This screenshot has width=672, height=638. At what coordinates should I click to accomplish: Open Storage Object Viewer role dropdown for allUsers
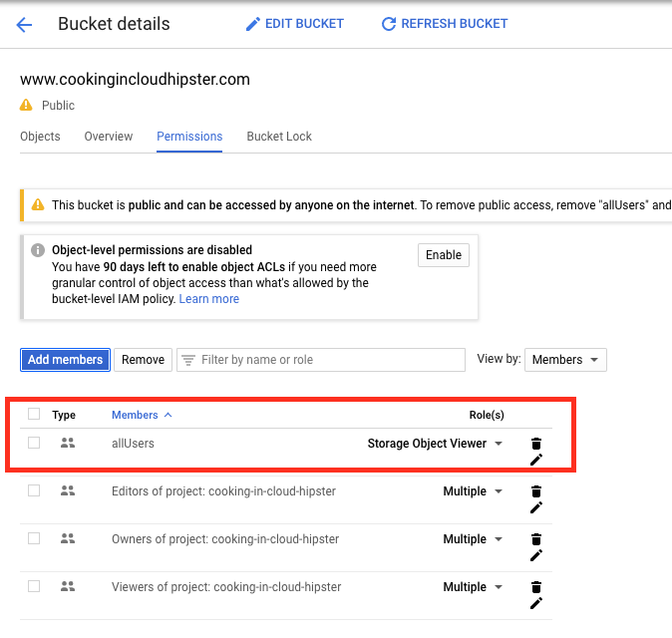pyautogui.click(x=435, y=444)
